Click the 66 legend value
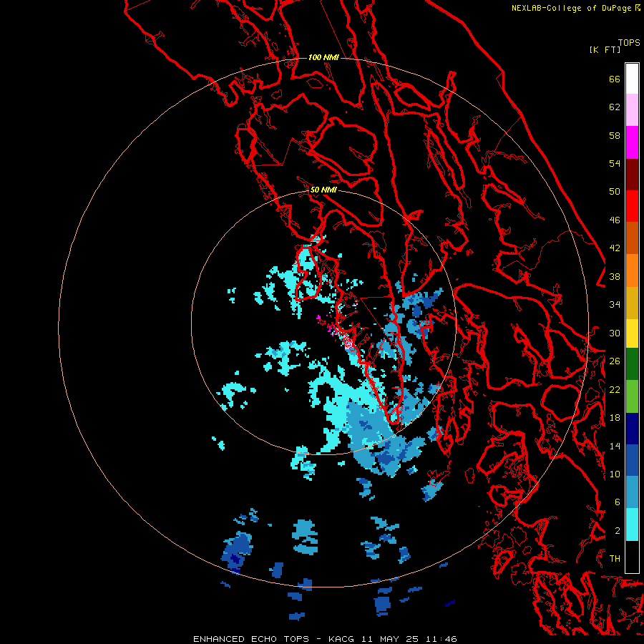 [615, 79]
